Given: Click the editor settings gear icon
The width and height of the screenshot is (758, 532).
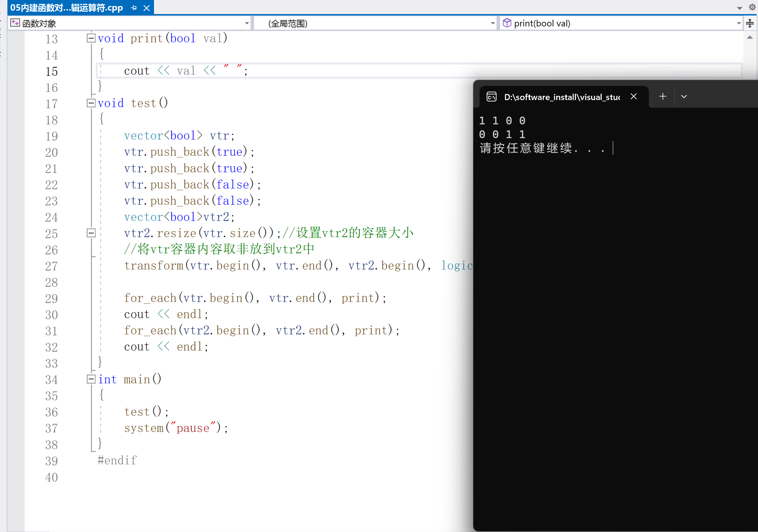Looking at the screenshot, I should 752,7.
